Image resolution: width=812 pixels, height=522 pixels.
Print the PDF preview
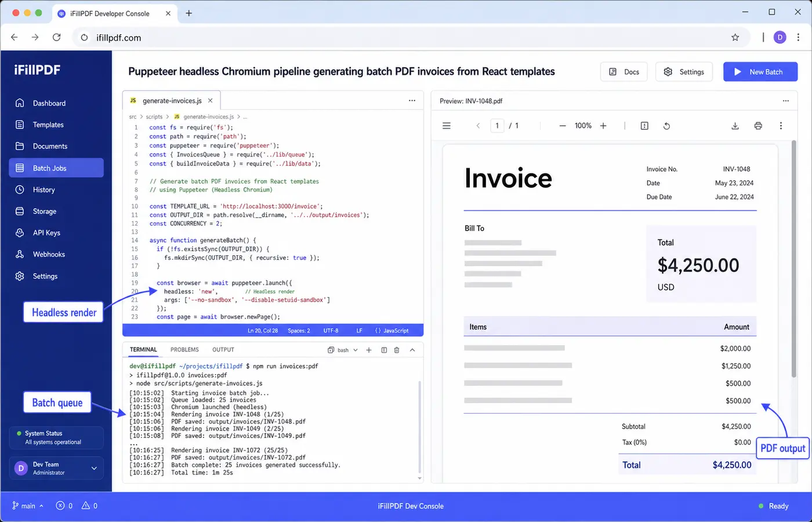[758, 126]
